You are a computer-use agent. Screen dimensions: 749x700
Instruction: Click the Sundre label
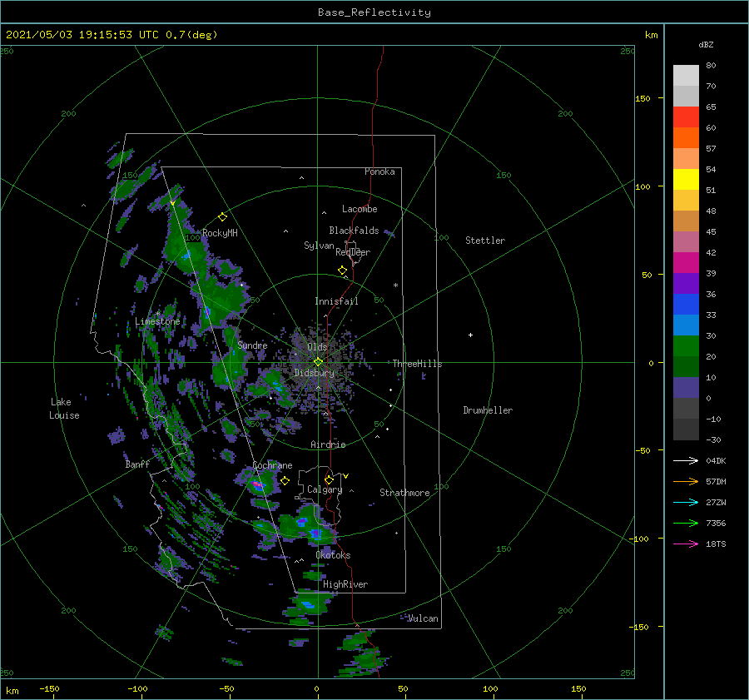253,345
